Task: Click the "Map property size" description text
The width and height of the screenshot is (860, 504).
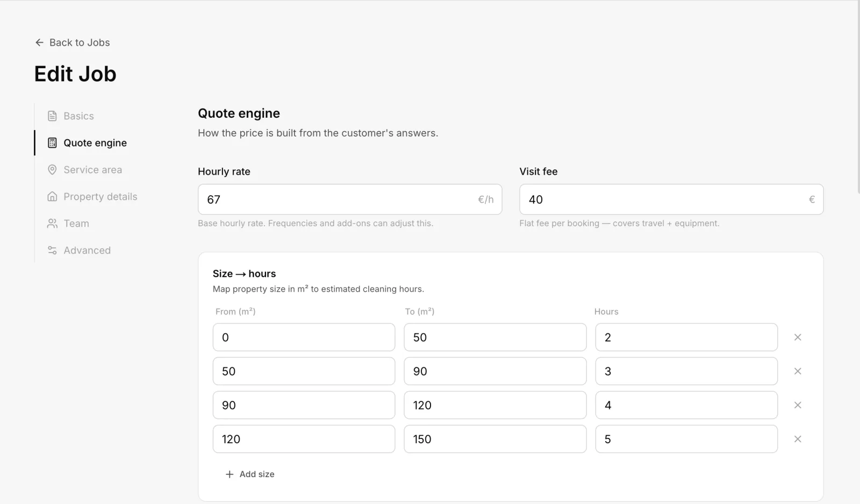Action: tap(318, 289)
